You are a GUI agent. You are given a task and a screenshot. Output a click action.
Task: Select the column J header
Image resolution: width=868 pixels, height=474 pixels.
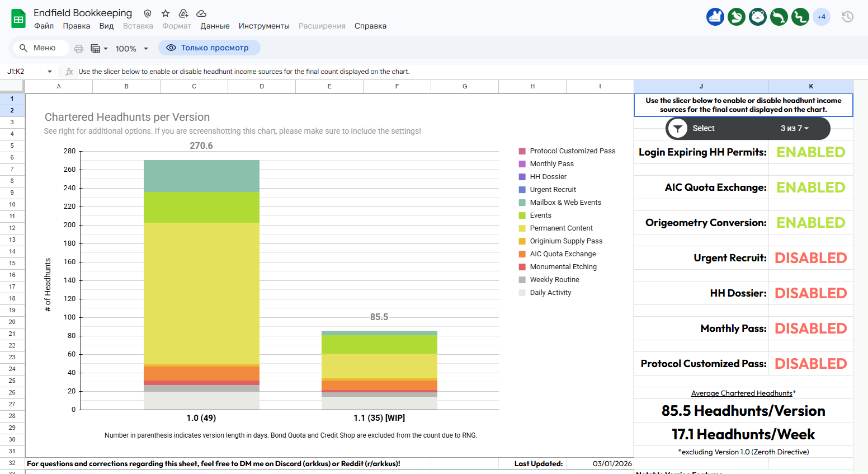701,86
